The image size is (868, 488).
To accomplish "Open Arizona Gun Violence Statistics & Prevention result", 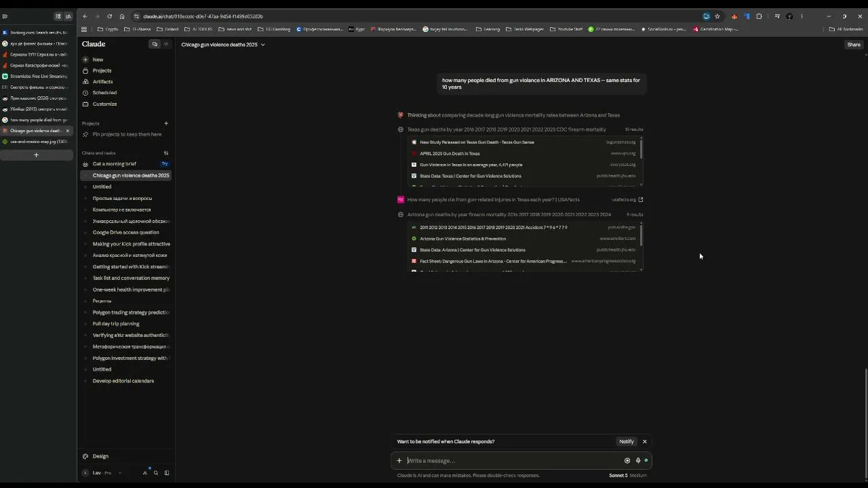I will pyautogui.click(x=462, y=239).
